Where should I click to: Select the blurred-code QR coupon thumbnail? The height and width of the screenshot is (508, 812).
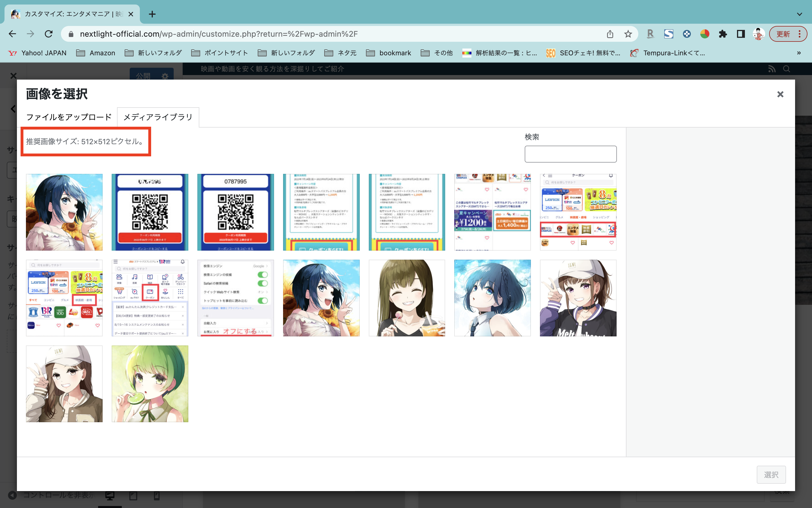(150, 212)
